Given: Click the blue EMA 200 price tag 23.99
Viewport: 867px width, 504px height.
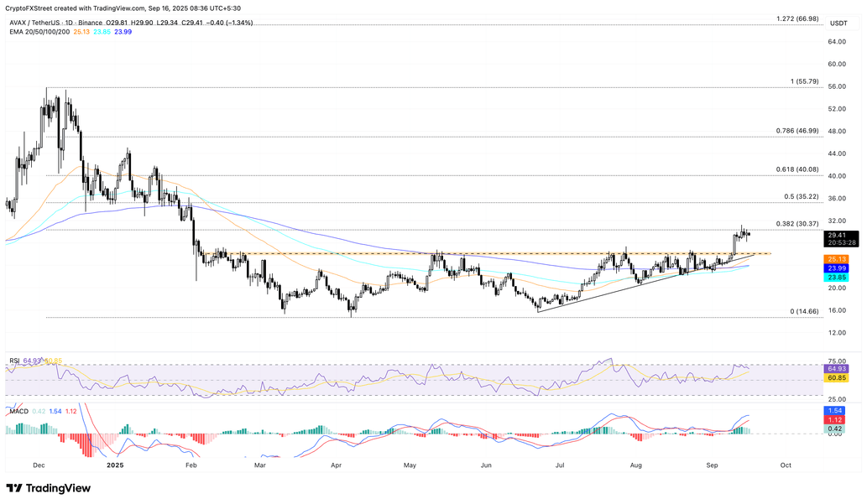Looking at the screenshot, I should tap(836, 268).
